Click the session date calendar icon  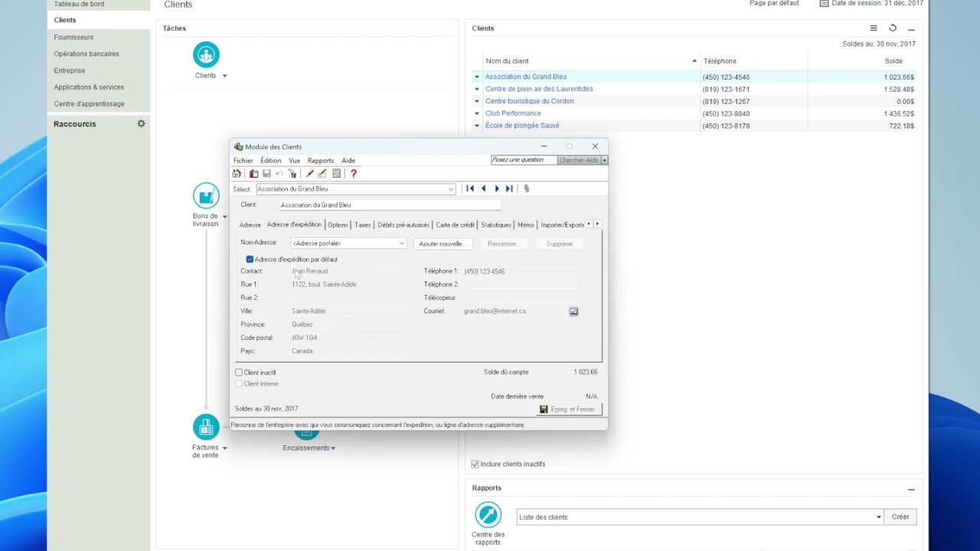tap(824, 4)
